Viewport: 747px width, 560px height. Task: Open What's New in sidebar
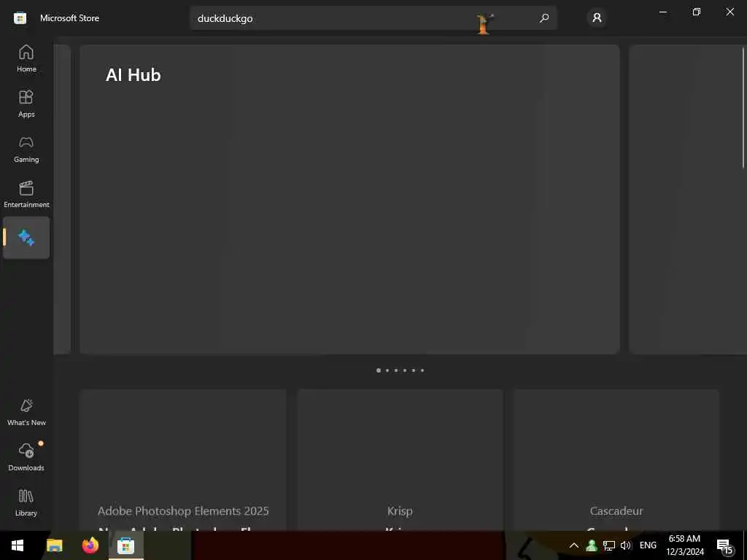pos(26,413)
